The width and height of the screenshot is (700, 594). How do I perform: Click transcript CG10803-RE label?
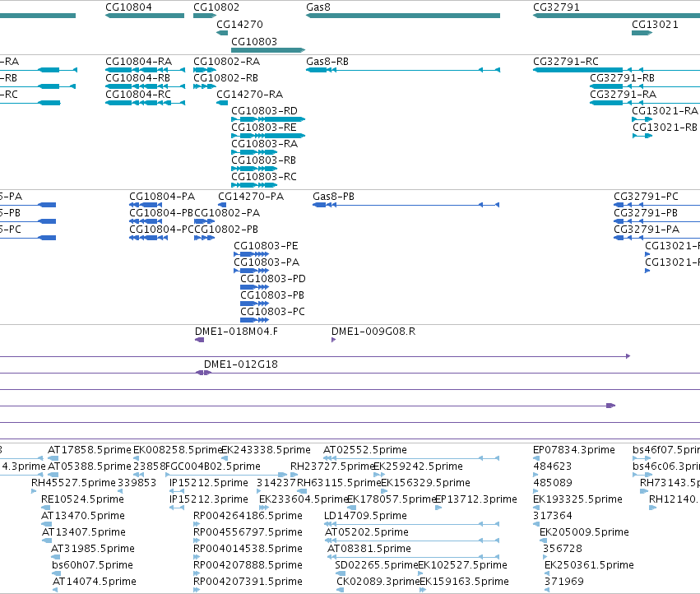pyautogui.click(x=264, y=128)
